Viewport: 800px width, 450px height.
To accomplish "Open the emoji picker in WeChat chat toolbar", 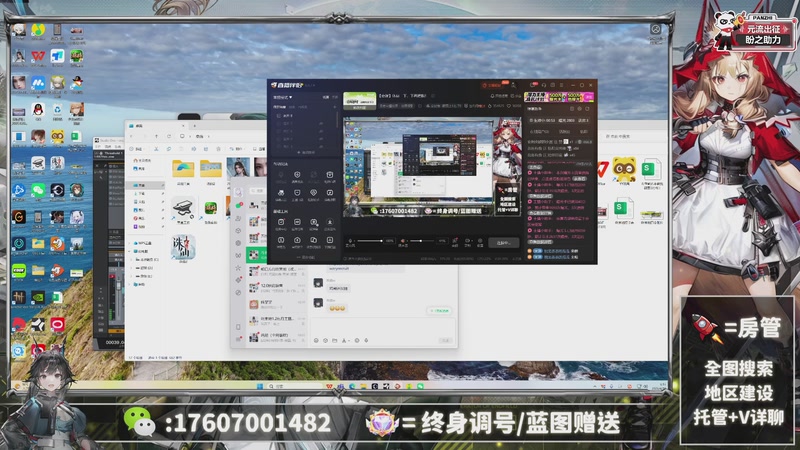I will click(317, 340).
